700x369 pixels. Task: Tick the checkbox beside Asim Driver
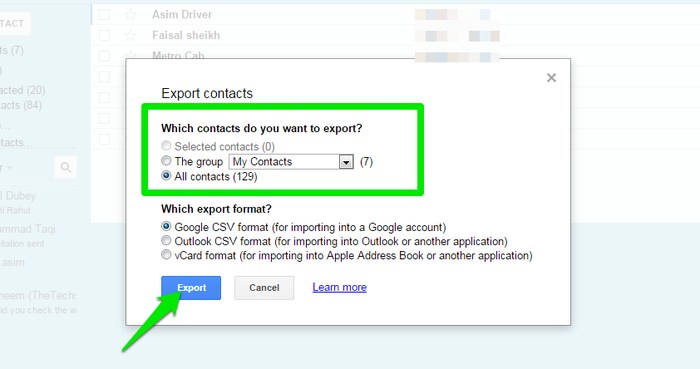(x=104, y=14)
